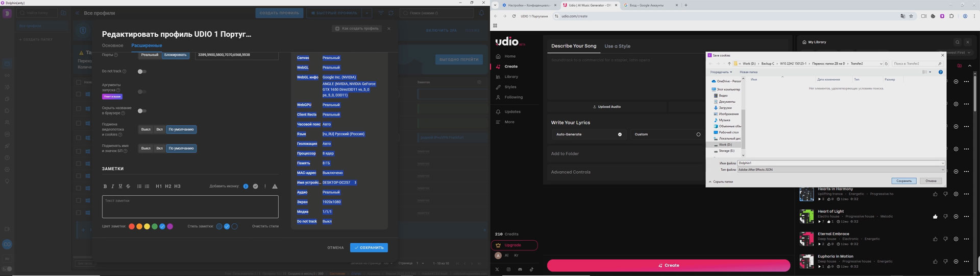Open the Упорядочить menu in Save dialog
The height and width of the screenshot is (276, 980).
click(721, 72)
